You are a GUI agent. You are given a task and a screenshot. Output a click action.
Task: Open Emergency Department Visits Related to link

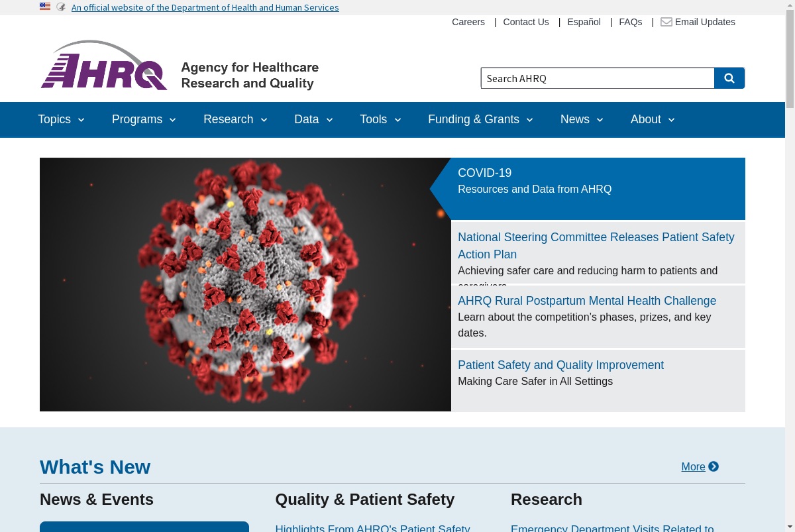coord(612,528)
